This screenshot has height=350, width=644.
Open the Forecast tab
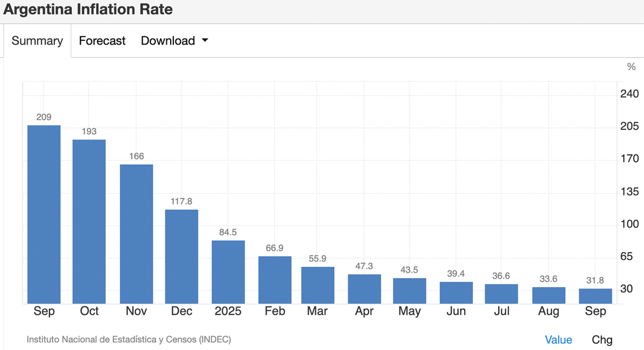pyautogui.click(x=102, y=41)
